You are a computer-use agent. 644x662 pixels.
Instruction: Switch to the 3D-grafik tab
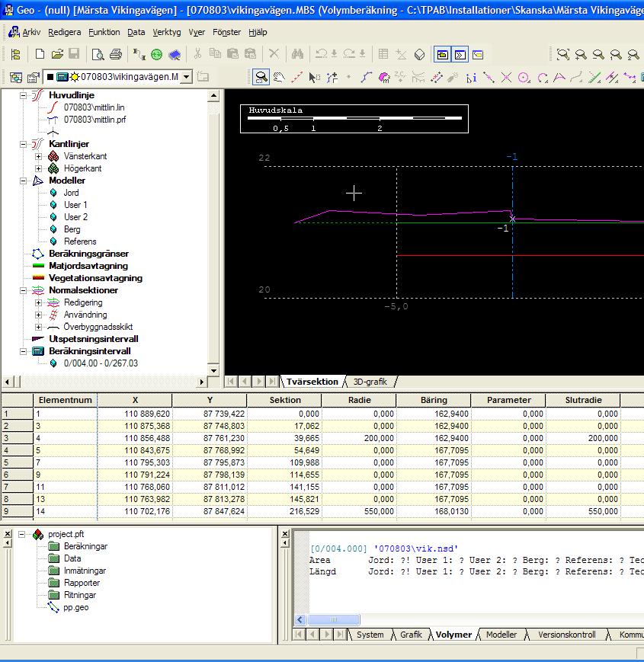pos(370,382)
